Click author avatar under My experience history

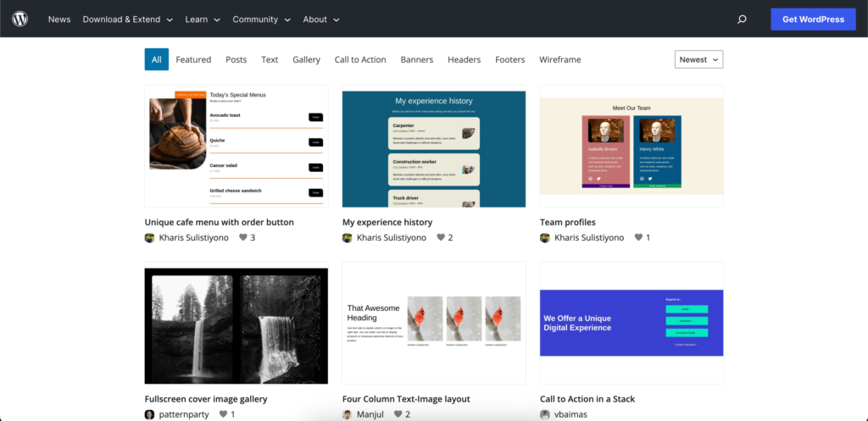point(347,237)
